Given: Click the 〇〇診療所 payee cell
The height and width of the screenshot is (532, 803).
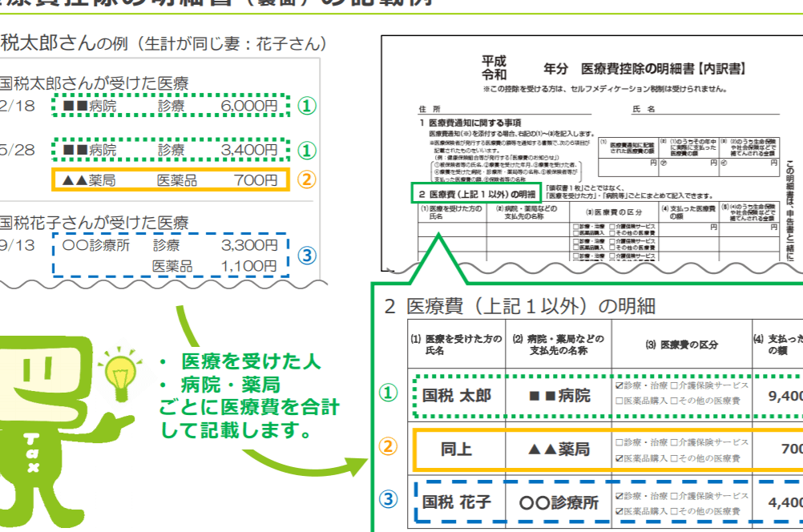Looking at the screenshot, I should tap(559, 503).
